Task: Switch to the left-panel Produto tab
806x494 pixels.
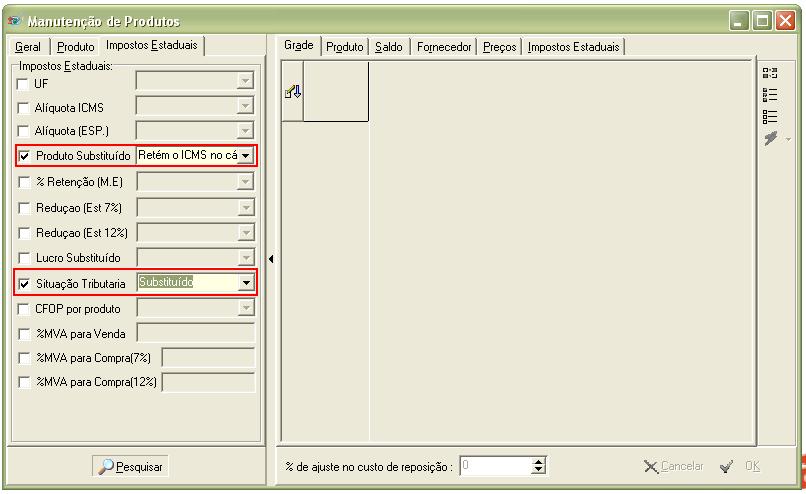Action: click(76, 47)
